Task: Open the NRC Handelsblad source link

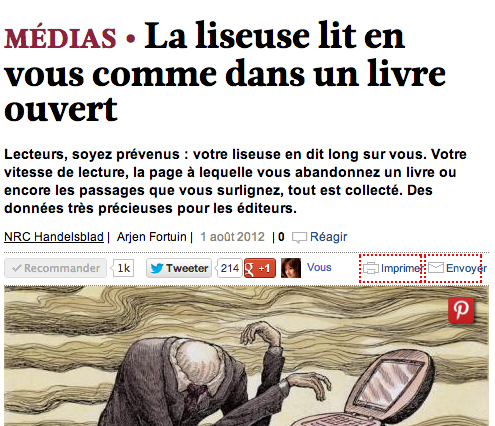Action: [x=54, y=237]
